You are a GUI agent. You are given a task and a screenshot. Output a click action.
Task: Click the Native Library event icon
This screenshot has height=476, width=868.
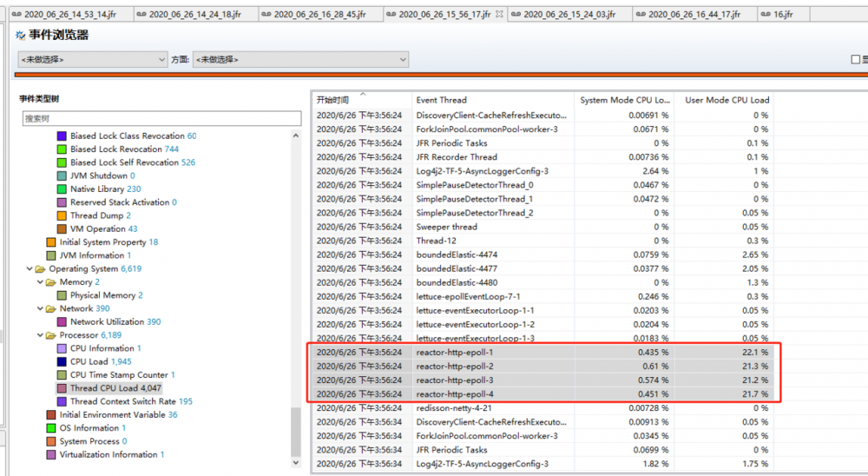(62, 189)
